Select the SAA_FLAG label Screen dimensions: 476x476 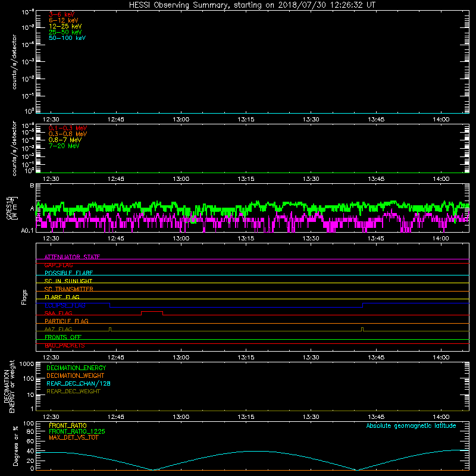[58, 313]
